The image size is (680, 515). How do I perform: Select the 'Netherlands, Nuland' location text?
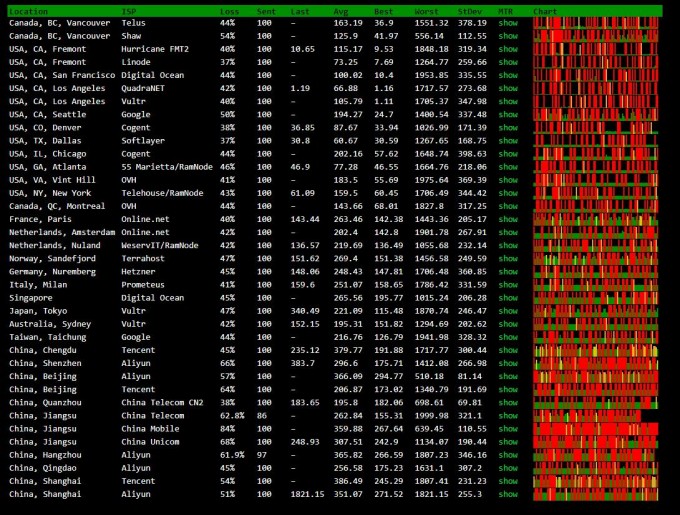click(55, 245)
